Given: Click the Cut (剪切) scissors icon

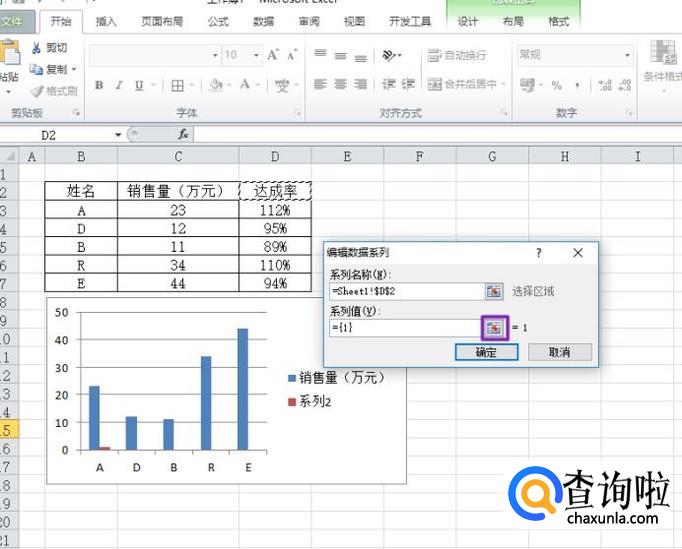Looking at the screenshot, I should [x=37, y=48].
